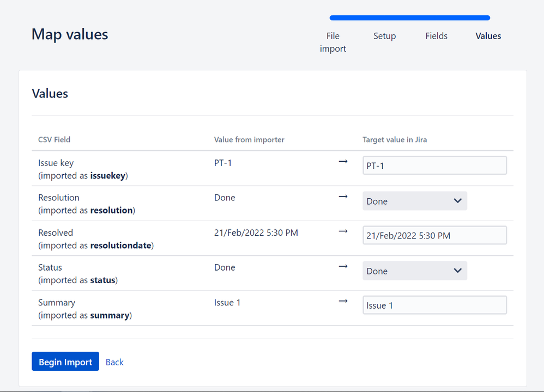The image size is (544, 392).
Task: Click the Status field label
Action: pos(50,267)
